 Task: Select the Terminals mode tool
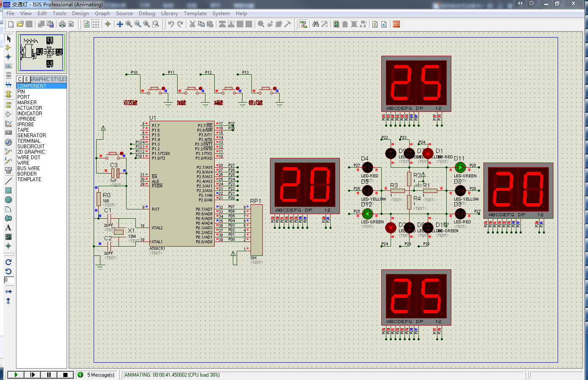coord(8,105)
